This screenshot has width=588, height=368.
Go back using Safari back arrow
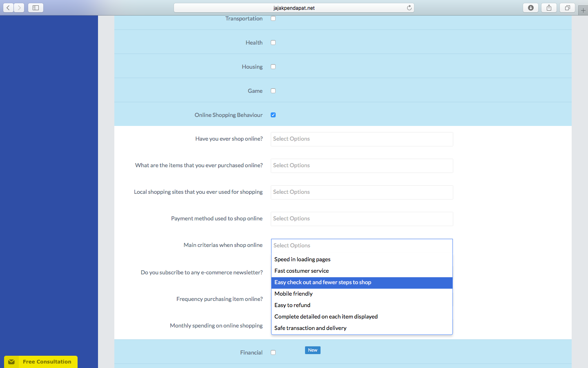click(x=8, y=8)
